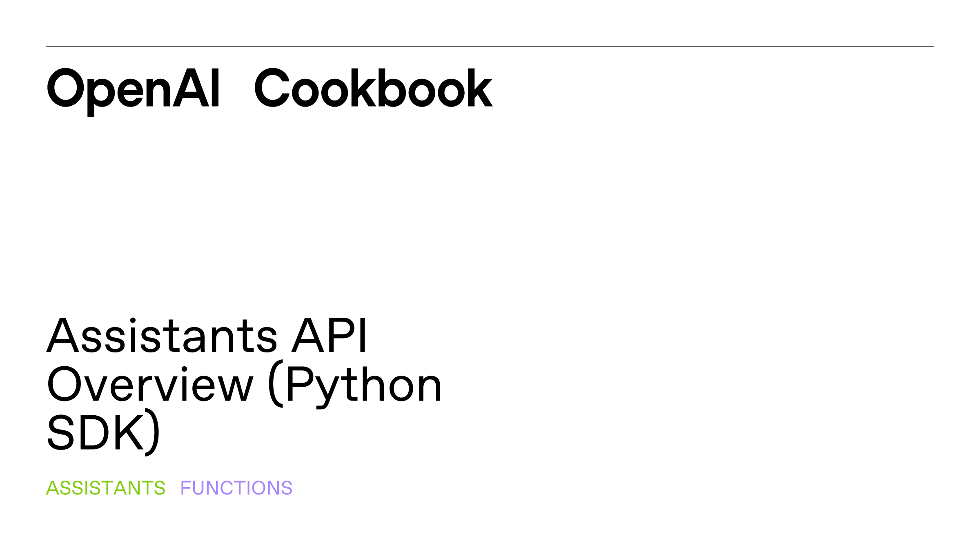Click the word SDK in the title

click(96, 433)
